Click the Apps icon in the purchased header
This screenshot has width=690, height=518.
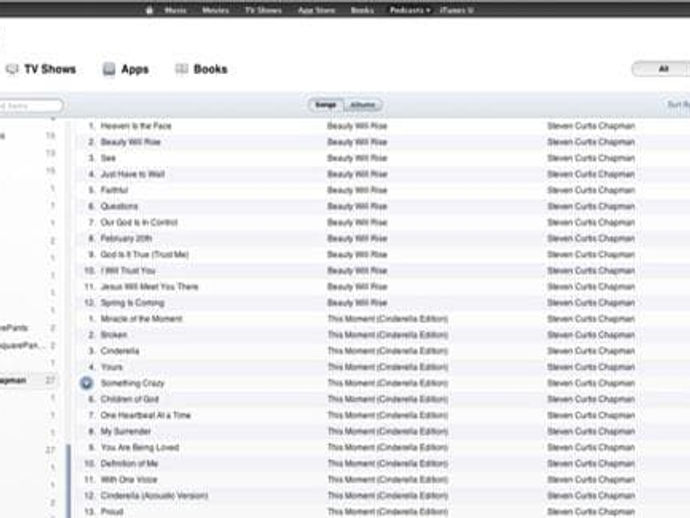click(109, 69)
